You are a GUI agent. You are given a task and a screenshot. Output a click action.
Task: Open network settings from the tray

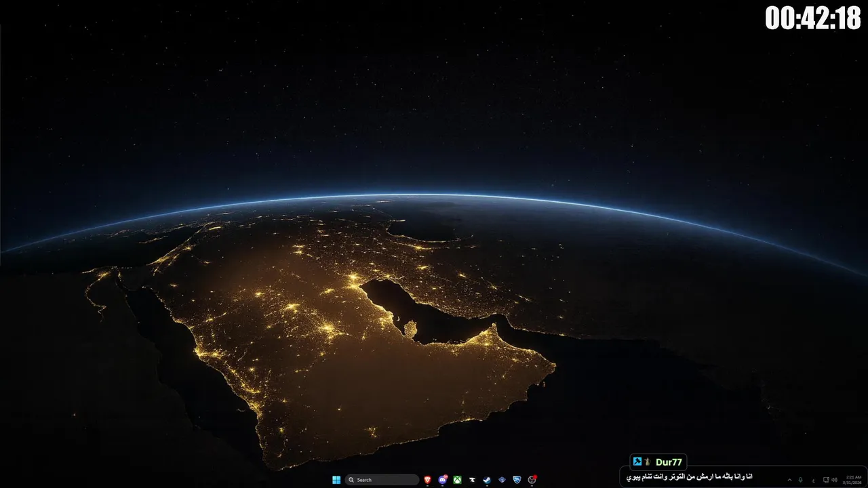pos(826,480)
